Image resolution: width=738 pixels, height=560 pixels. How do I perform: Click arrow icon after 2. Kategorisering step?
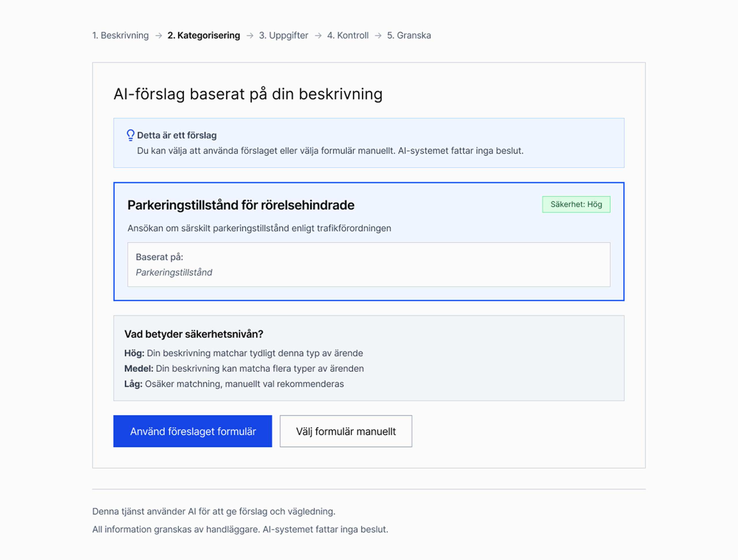point(250,35)
